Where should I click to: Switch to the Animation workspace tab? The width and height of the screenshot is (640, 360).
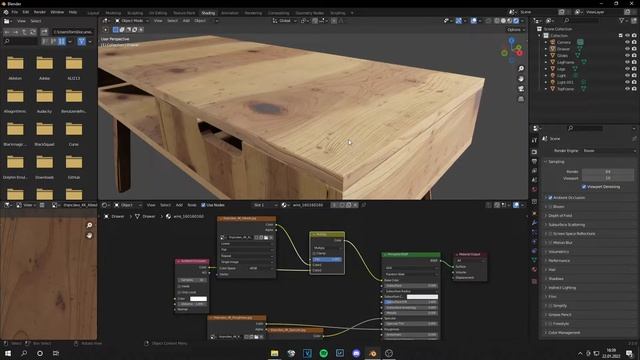[230, 13]
